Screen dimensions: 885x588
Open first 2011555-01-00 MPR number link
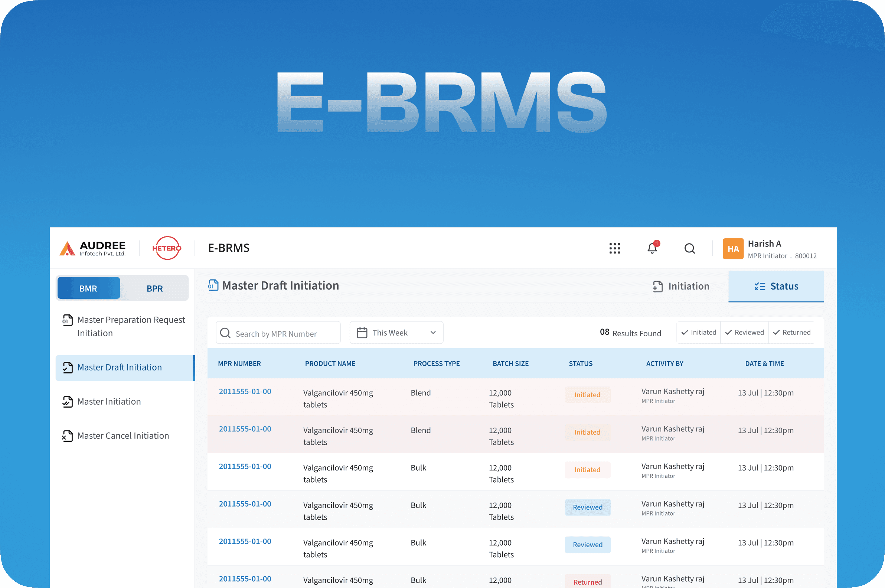245,392
